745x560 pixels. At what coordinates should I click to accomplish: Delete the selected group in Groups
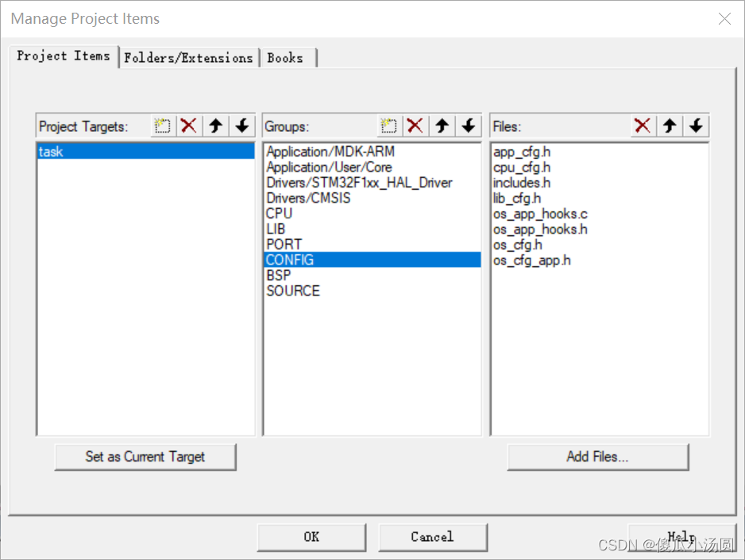click(x=415, y=126)
